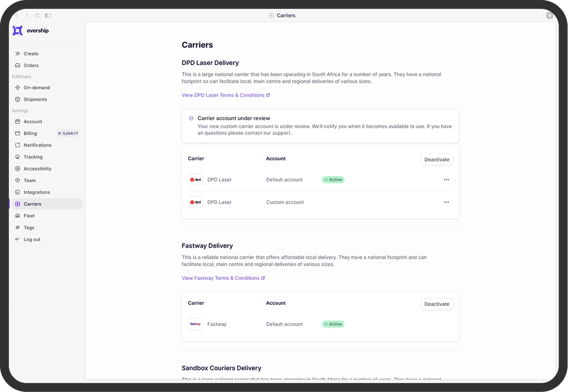Select Integrations in the settings menu

click(37, 192)
